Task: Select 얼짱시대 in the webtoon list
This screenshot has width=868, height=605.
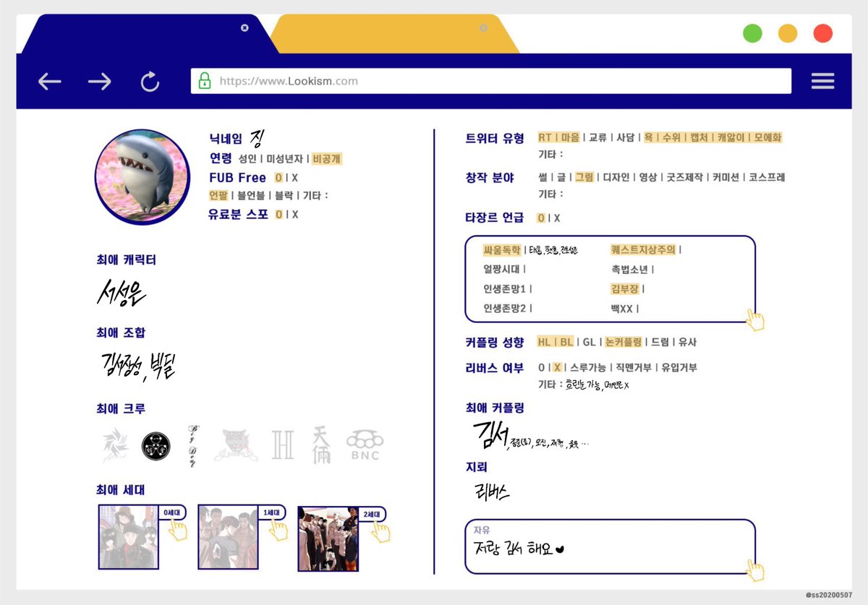Action: pyautogui.click(x=502, y=270)
